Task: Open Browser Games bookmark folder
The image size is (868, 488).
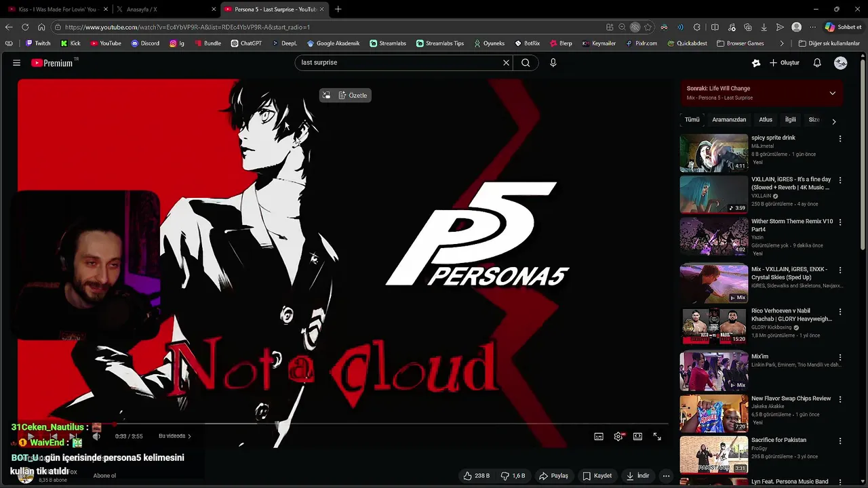Action: [740, 43]
